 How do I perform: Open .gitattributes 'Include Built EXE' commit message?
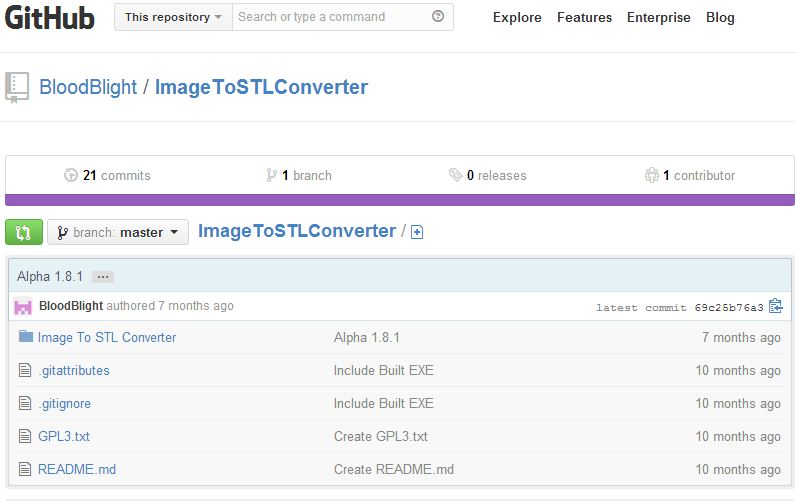[383, 371]
